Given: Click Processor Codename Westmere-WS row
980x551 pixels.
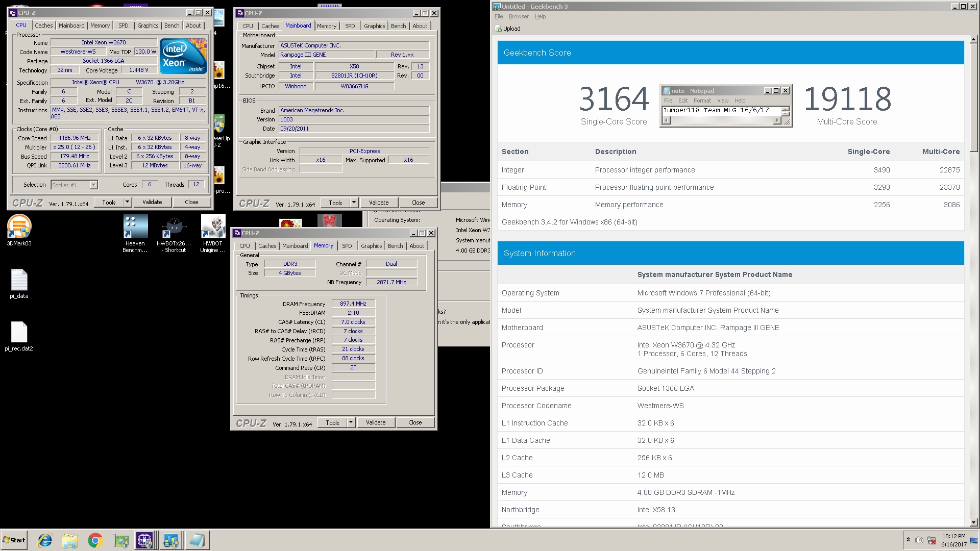Looking at the screenshot, I should click(x=730, y=406).
